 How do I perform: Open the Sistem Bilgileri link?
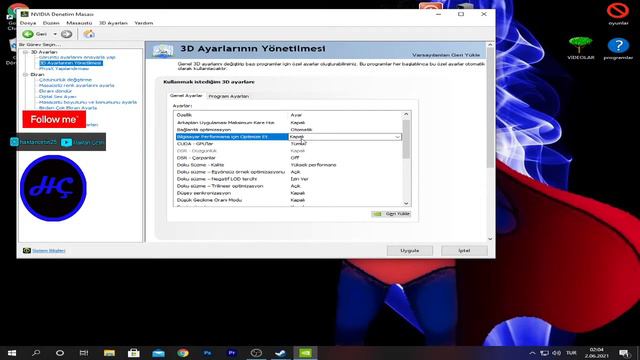pyautogui.click(x=49, y=251)
